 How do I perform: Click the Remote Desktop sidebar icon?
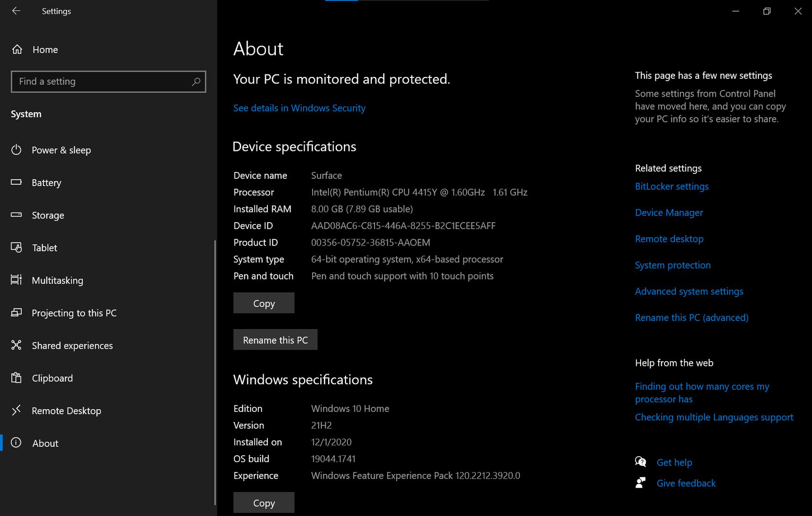16,410
